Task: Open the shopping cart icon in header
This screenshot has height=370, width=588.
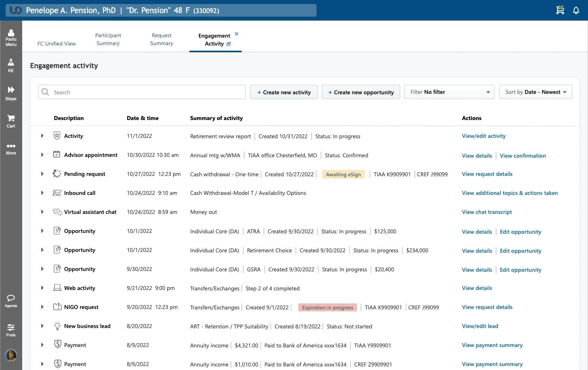Action: click(560, 10)
